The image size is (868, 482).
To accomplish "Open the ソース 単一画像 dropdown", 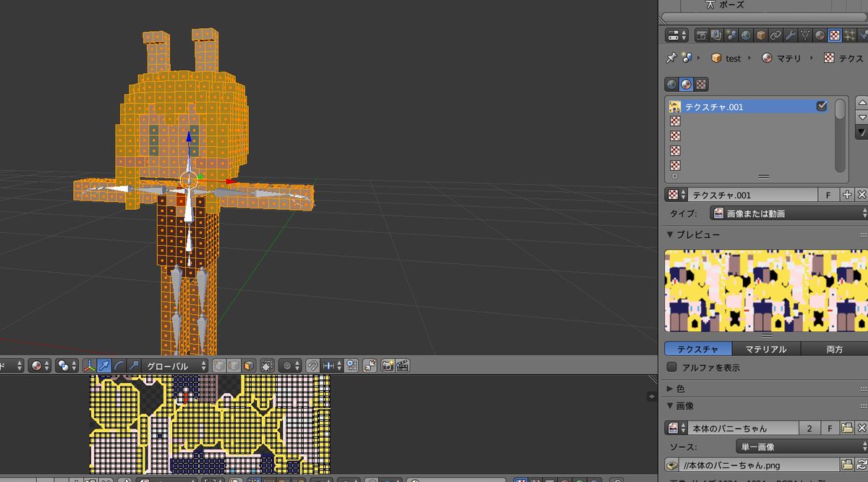I will click(801, 447).
